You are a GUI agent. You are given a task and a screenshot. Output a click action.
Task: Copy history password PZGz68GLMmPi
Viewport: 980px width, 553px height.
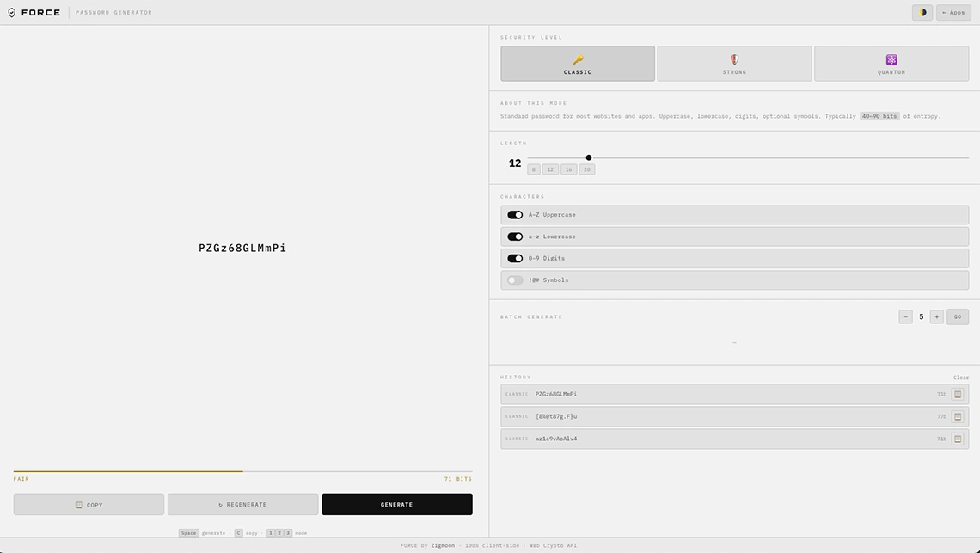click(958, 394)
